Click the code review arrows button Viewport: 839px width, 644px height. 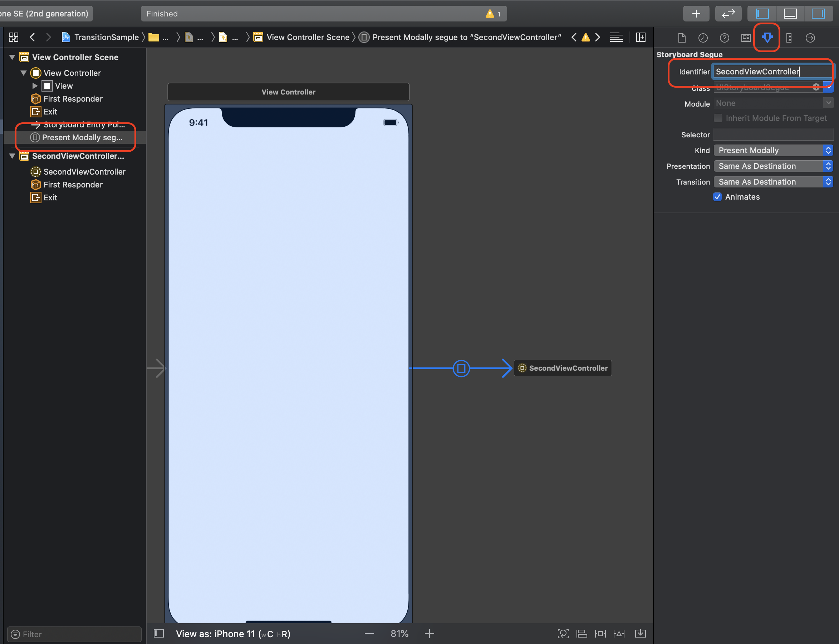click(x=728, y=14)
